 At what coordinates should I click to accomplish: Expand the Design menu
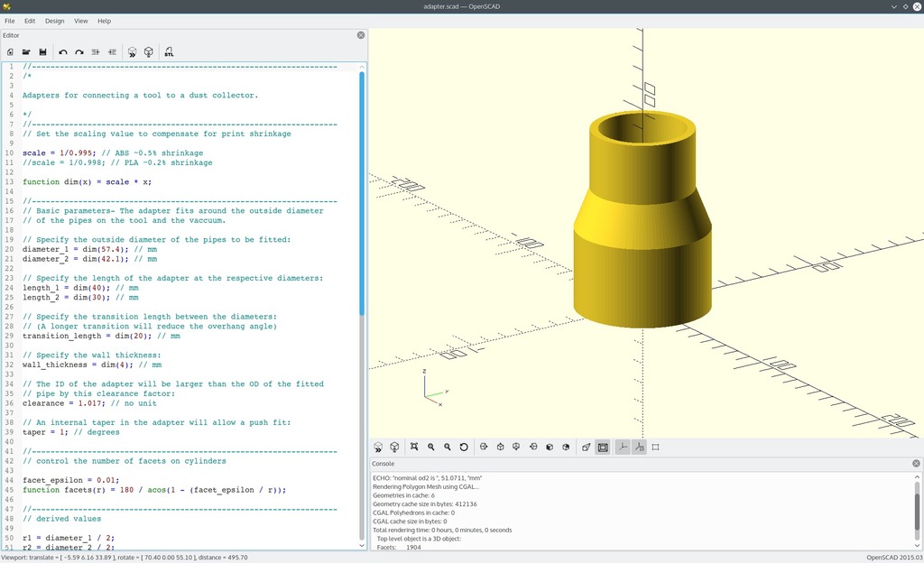tap(55, 21)
